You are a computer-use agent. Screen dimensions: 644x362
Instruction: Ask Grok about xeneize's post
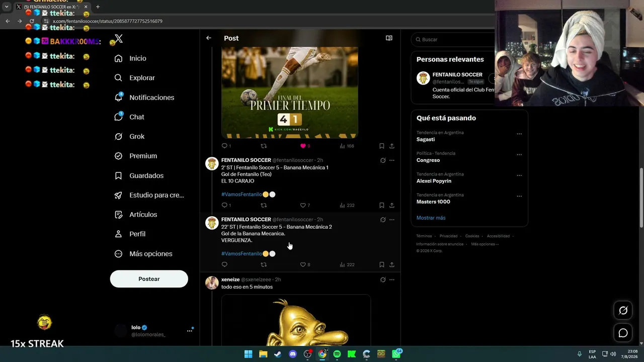[x=383, y=280]
